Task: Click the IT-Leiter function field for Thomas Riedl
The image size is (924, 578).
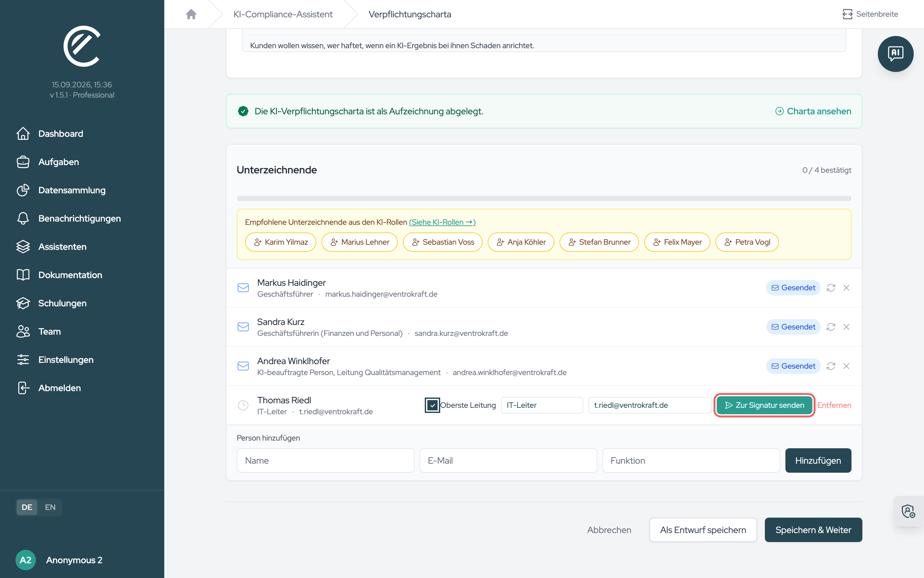Action: (542, 405)
